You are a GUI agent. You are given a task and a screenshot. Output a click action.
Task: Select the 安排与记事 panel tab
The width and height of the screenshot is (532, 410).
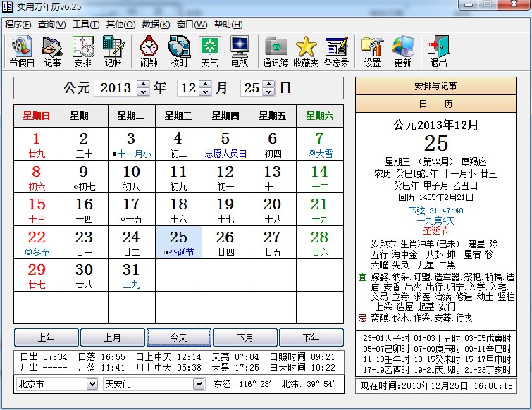point(435,87)
